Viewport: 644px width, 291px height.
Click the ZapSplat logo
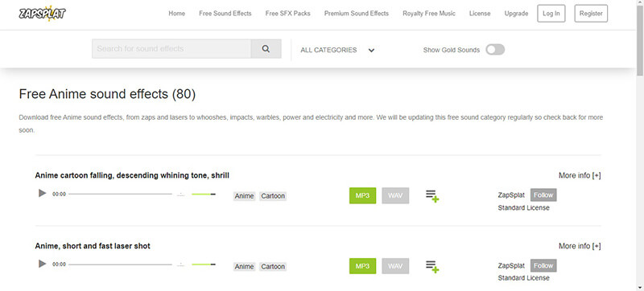pos(43,14)
